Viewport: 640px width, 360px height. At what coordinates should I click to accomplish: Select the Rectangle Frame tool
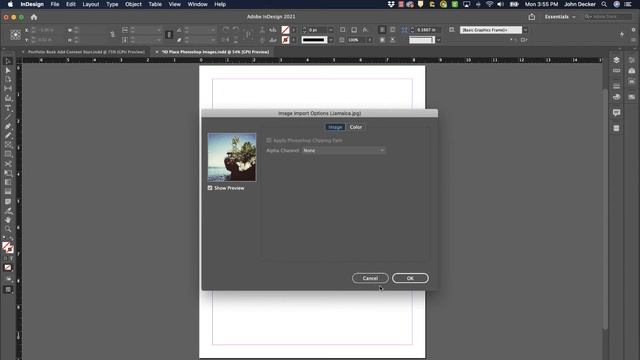pyautogui.click(x=8, y=145)
